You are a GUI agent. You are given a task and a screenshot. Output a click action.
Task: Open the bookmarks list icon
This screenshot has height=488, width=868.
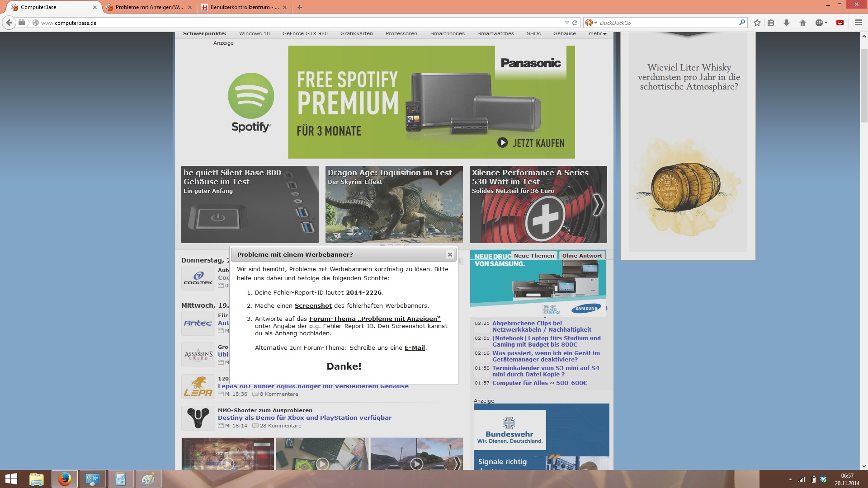pos(771,23)
